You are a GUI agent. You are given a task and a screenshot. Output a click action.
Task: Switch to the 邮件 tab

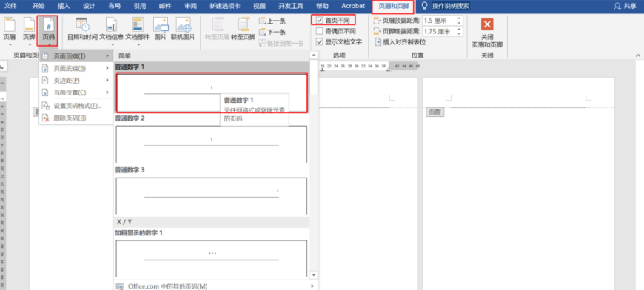(x=165, y=6)
